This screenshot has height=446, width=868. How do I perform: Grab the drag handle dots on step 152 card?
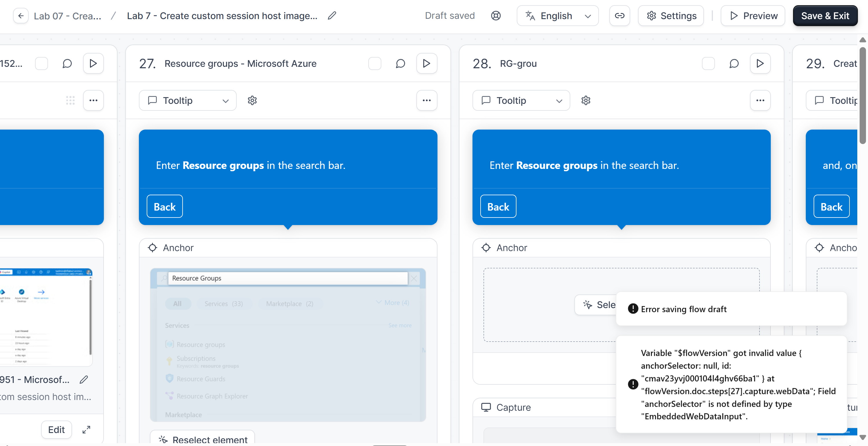[x=70, y=100]
